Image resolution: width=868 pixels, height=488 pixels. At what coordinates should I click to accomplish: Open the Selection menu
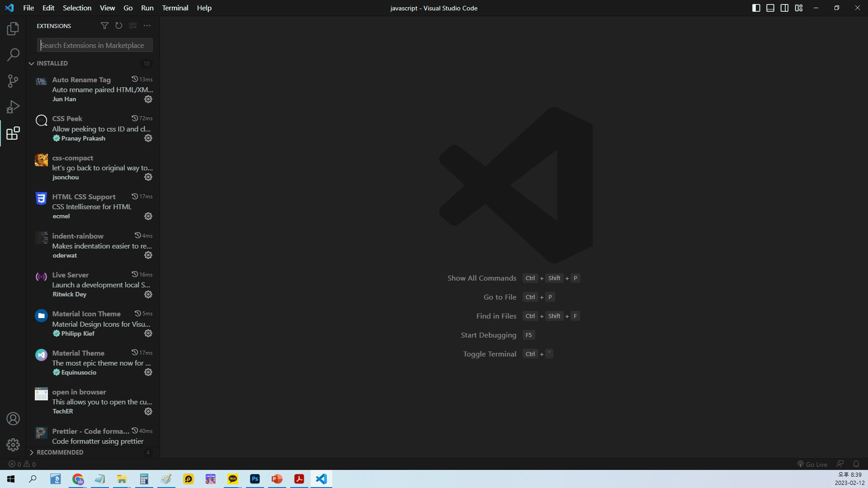point(77,8)
